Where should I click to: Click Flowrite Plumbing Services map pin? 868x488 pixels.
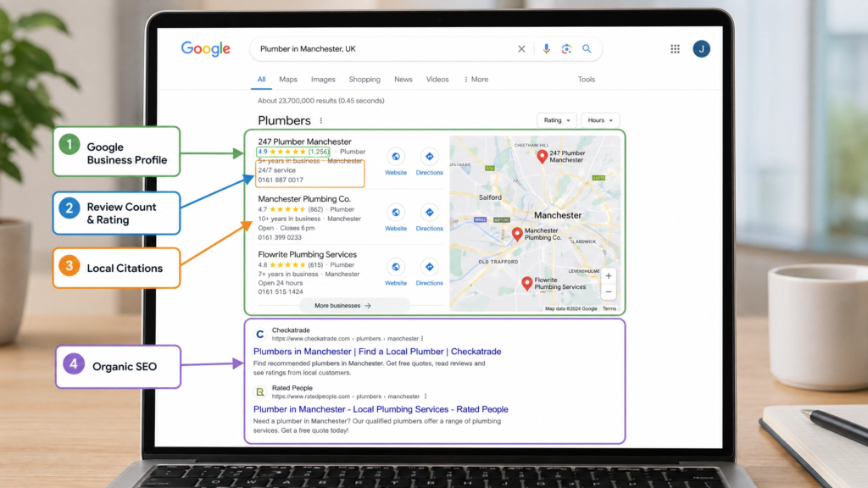pos(527,284)
